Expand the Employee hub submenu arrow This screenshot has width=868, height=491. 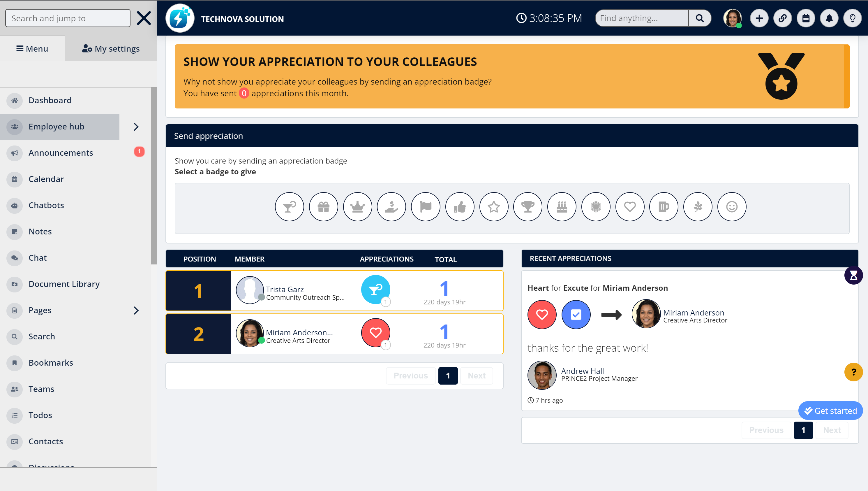click(136, 127)
